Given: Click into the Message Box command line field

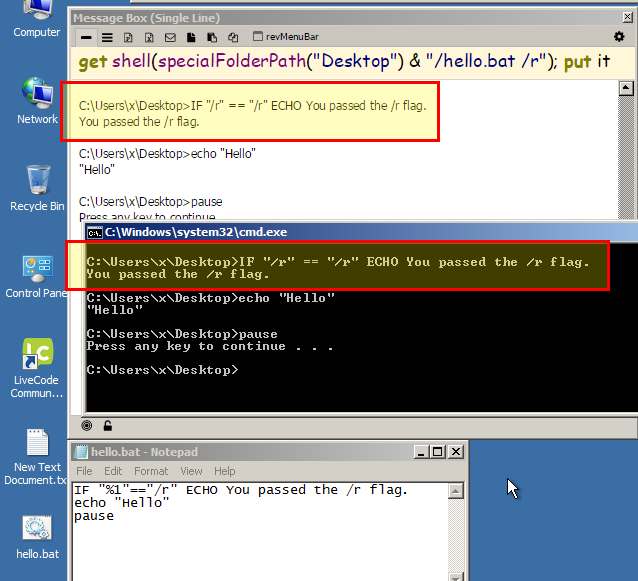Looking at the screenshot, I should [x=352, y=62].
